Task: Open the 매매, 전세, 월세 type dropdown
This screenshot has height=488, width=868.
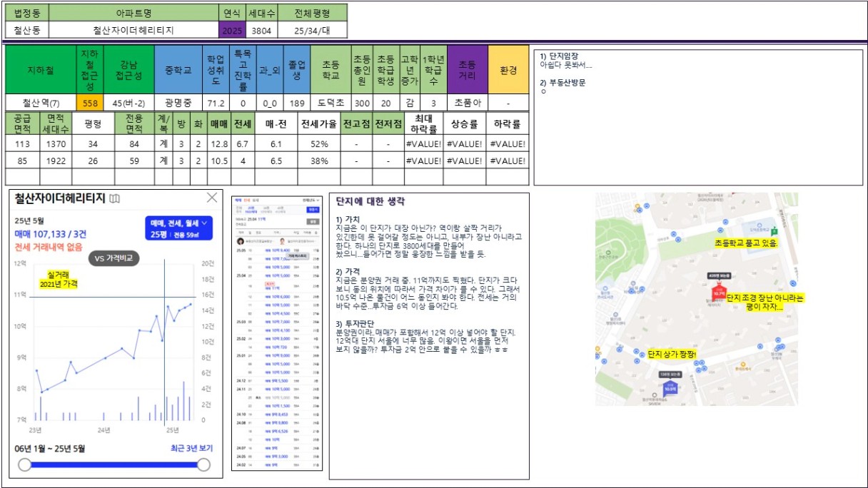Action: (x=178, y=228)
